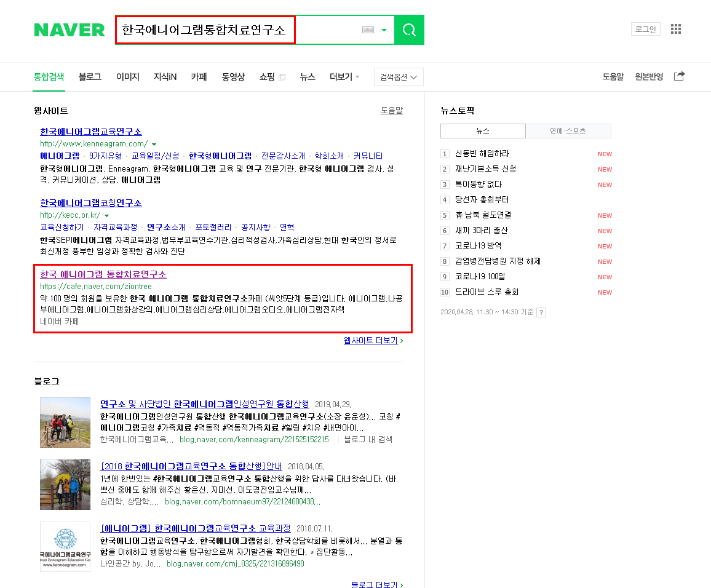The image size is (711, 588).
Task: Switch to the 블로그 tab
Action: [x=90, y=77]
